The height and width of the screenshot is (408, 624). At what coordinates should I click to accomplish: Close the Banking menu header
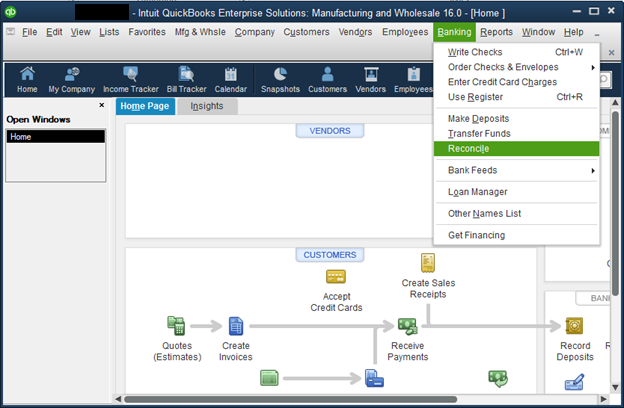click(454, 32)
